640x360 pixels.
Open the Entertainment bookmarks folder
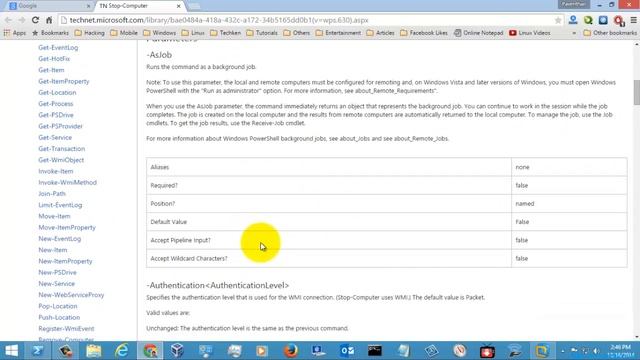pos(338,33)
